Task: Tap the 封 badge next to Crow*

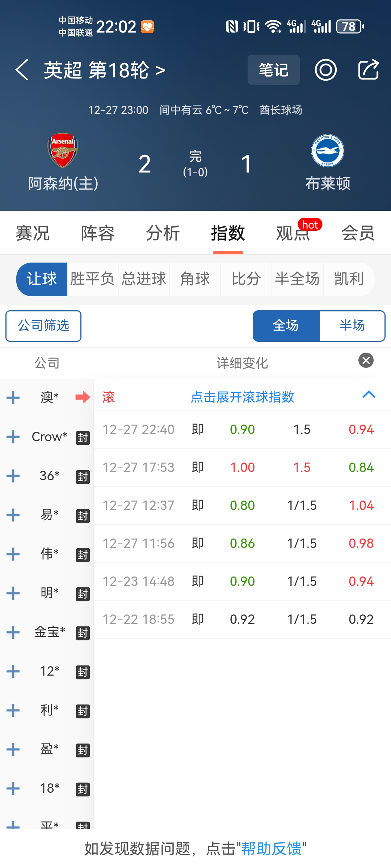Action: 83,438
